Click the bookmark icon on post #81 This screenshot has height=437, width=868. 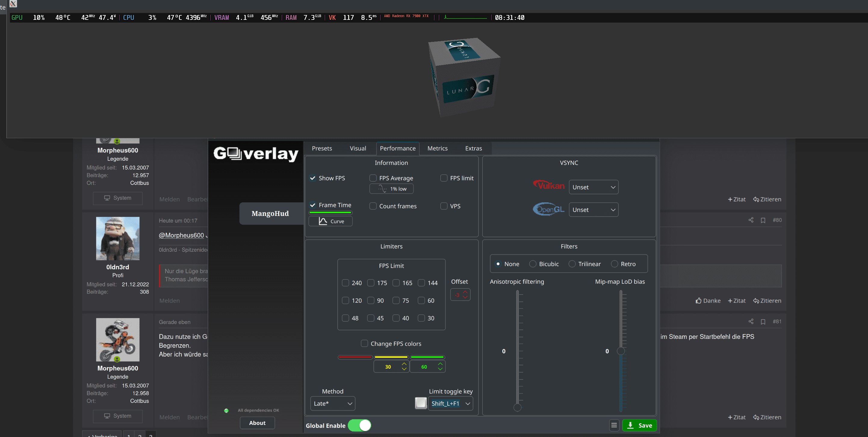coord(763,322)
